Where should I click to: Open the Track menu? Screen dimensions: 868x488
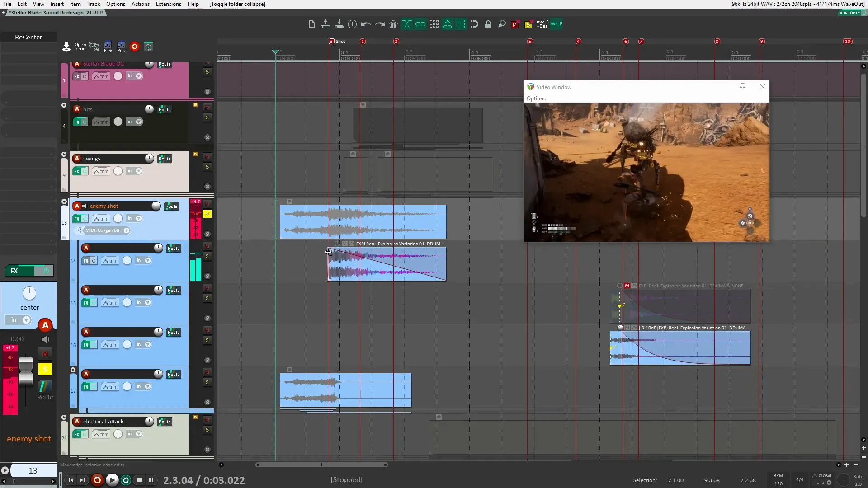(94, 4)
